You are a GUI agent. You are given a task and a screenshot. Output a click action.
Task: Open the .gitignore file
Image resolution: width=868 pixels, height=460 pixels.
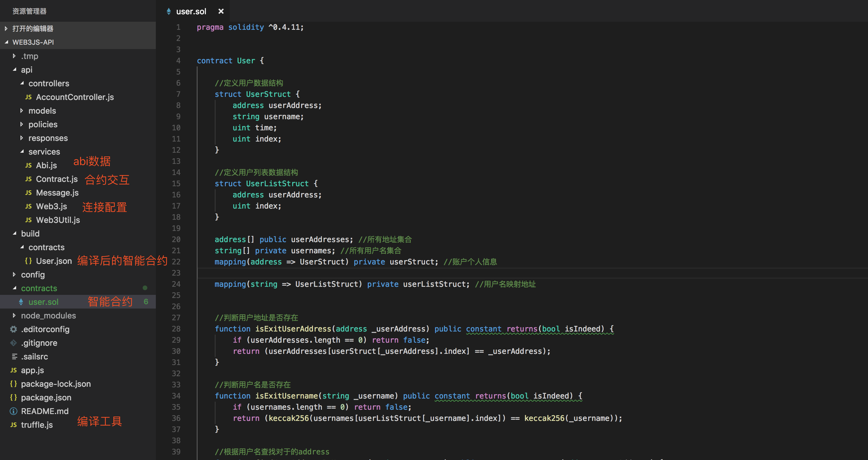[39, 343]
